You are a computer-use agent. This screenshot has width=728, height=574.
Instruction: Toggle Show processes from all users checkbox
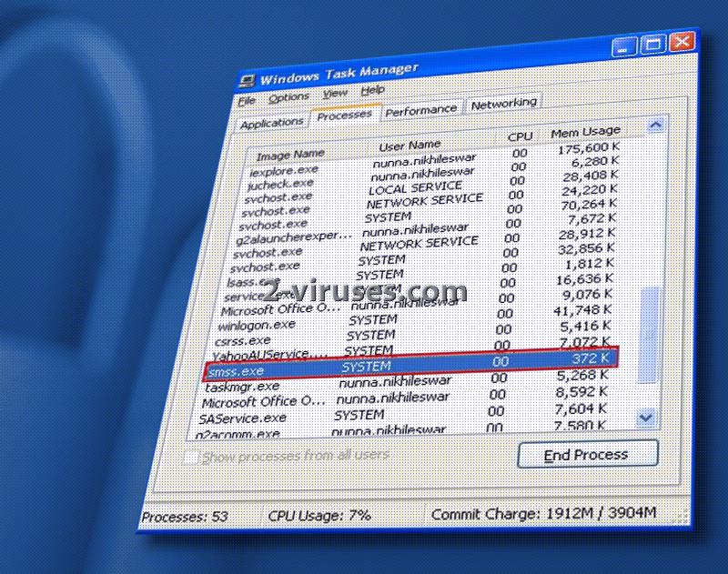coord(191,458)
